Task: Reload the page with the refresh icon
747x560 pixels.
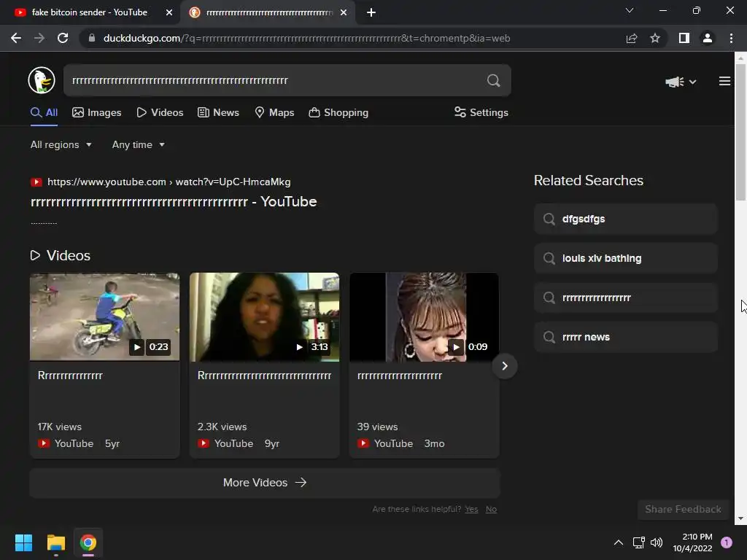Action: (x=63, y=38)
